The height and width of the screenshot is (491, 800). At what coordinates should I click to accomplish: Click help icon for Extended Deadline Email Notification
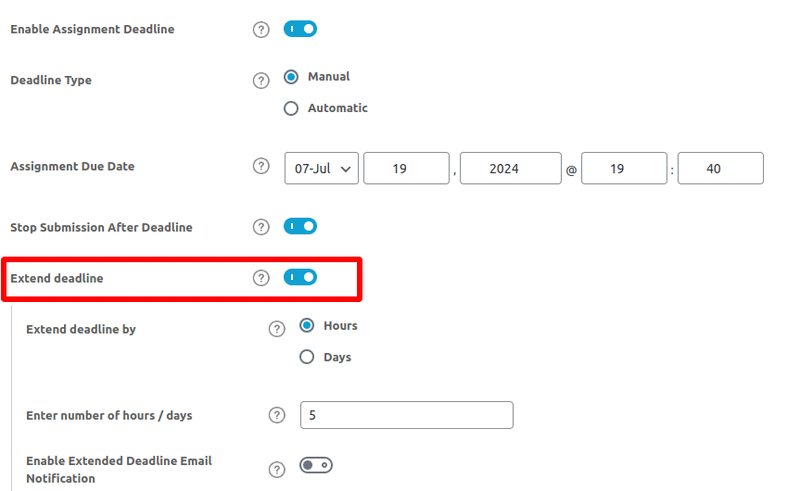[x=277, y=469]
